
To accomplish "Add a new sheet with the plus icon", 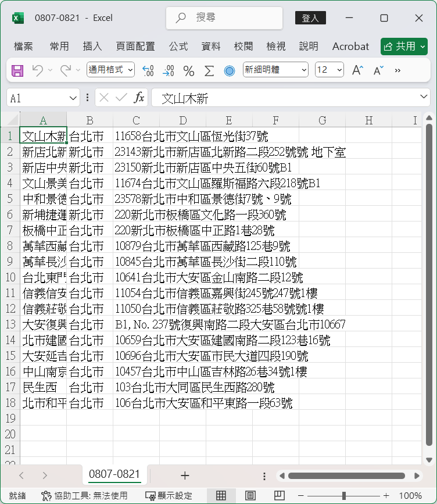I will coord(185,476).
